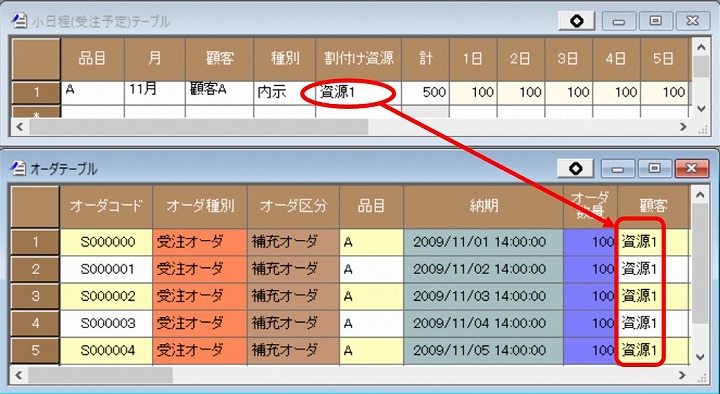This screenshot has height=394, width=720.
Task: Select the 割付け資源 column header
Action: pos(359,59)
